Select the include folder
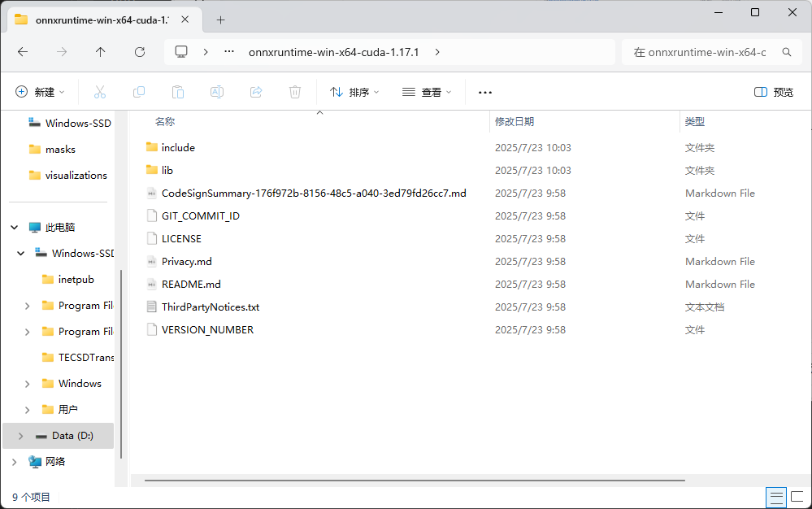 pyautogui.click(x=178, y=147)
